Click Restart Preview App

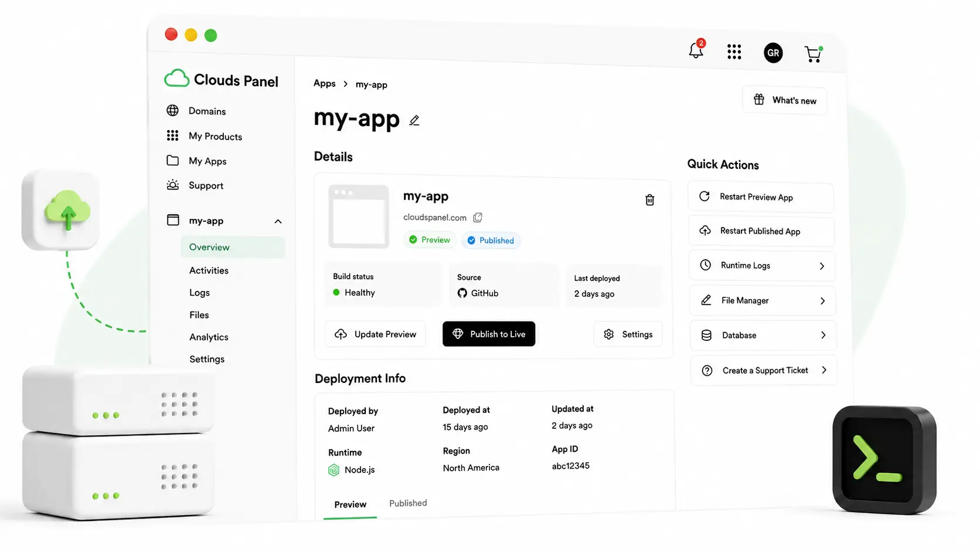[x=760, y=197]
